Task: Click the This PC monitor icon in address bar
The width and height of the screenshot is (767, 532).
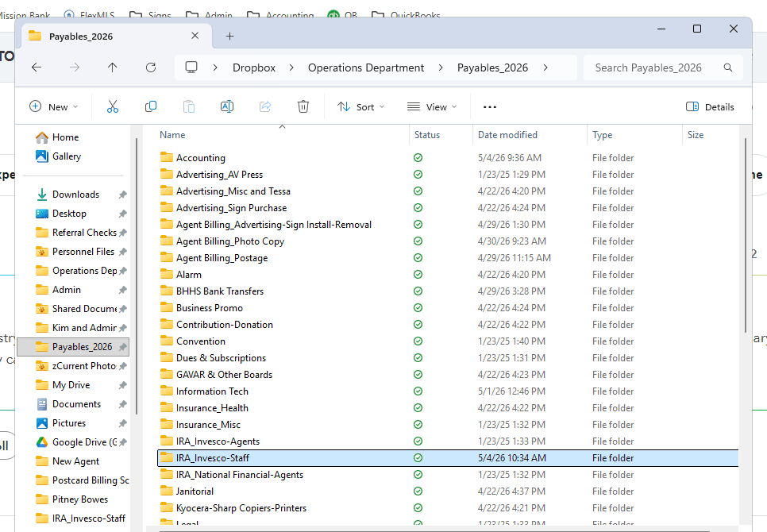Action: click(191, 67)
